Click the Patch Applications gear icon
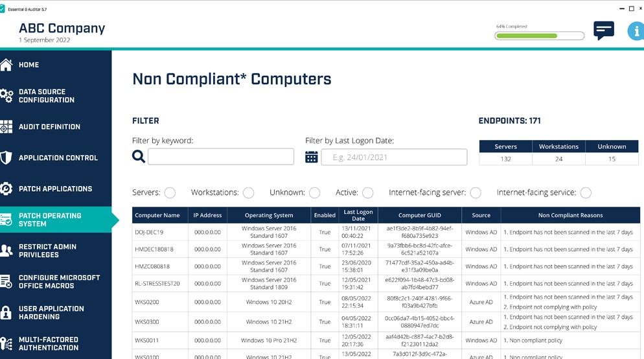The height and width of the screenshot is (359, 644). click(6, 189)
